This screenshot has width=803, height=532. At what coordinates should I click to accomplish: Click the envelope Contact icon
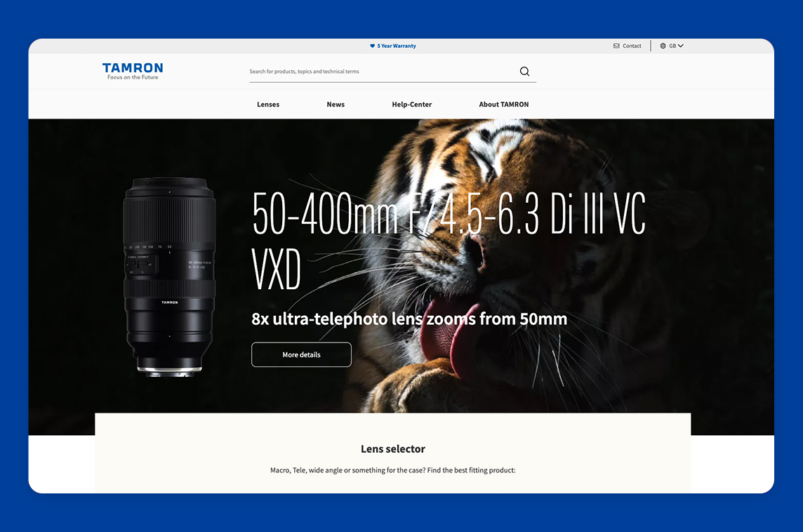[616, 46]
